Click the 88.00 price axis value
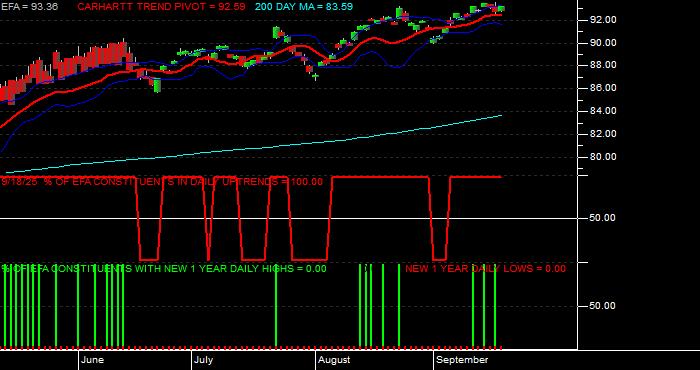Screen dimensions: 700x370 pos(603,65)
